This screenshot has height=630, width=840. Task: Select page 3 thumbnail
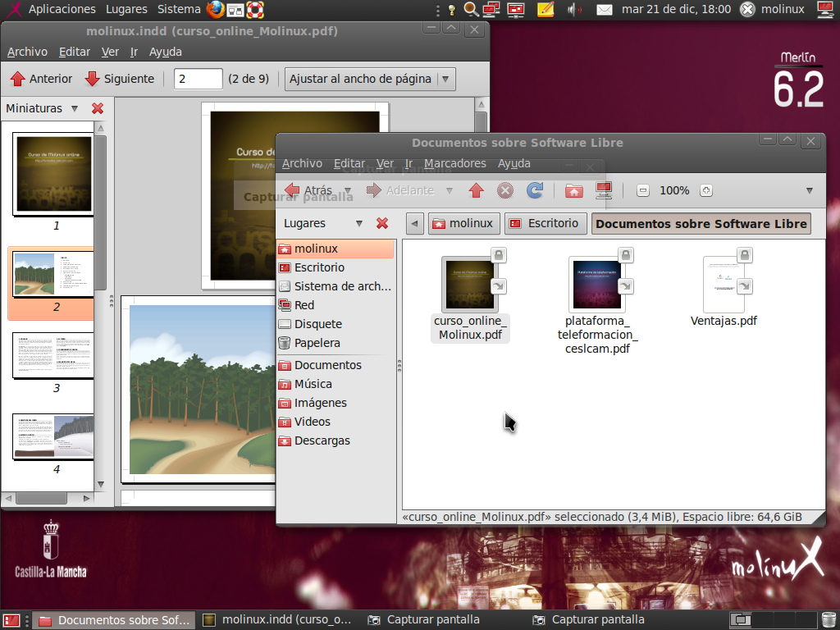click(53, 355)
